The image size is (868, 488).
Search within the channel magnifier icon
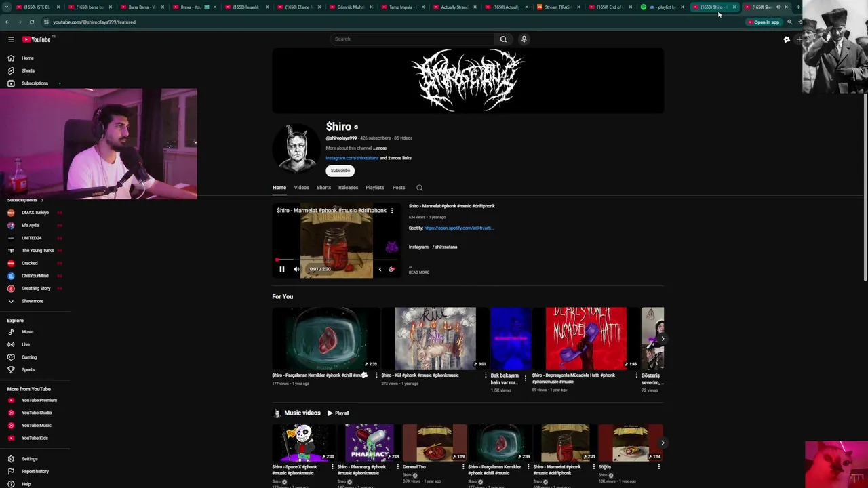click(x=419, y=188)
